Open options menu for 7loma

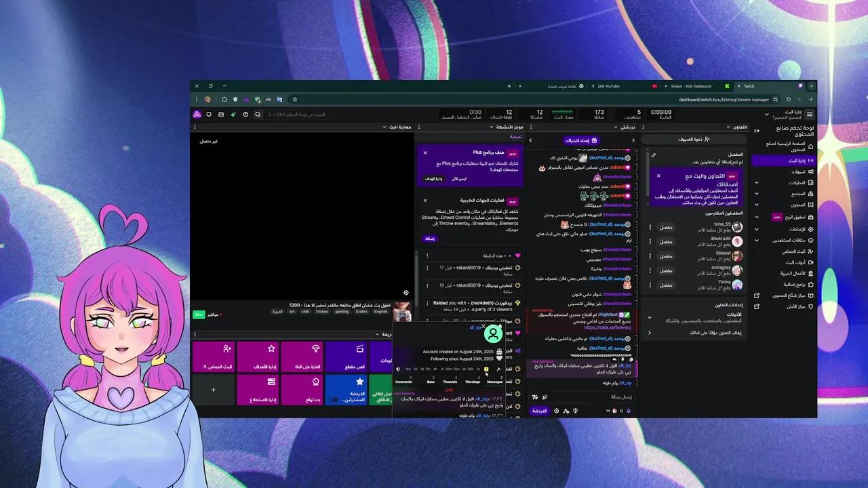pyautogui.click(x=650, y=285)
